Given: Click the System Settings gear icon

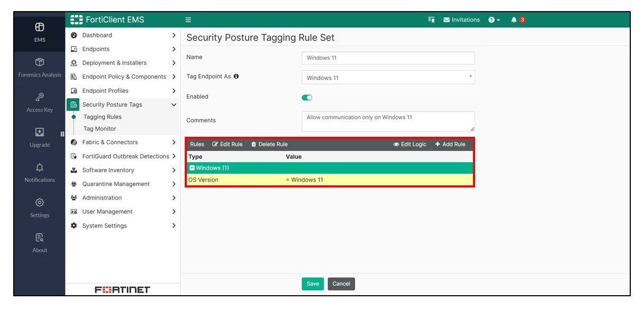Looking at the screenshot, I should coord(74,226).
